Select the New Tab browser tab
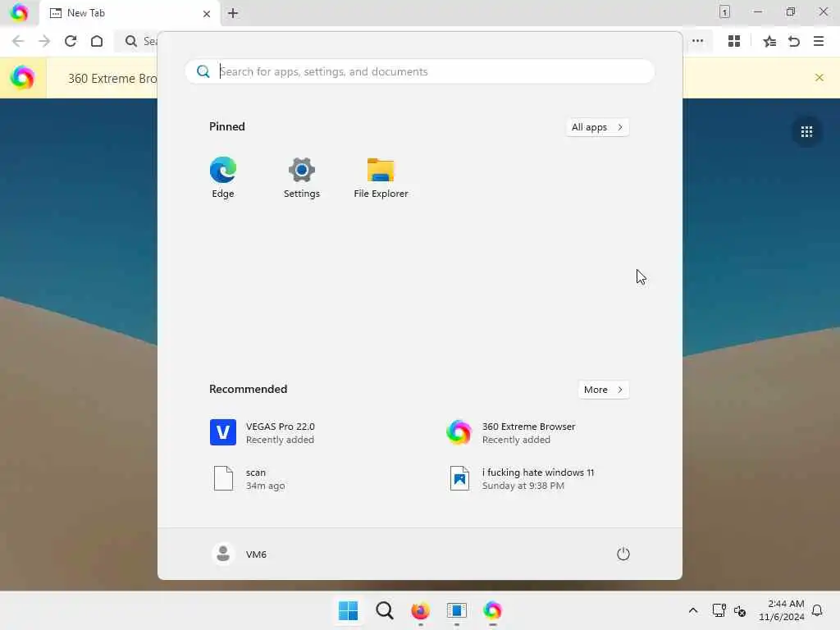This screenshot has height=630, width=840. click(x=129, y=13)
